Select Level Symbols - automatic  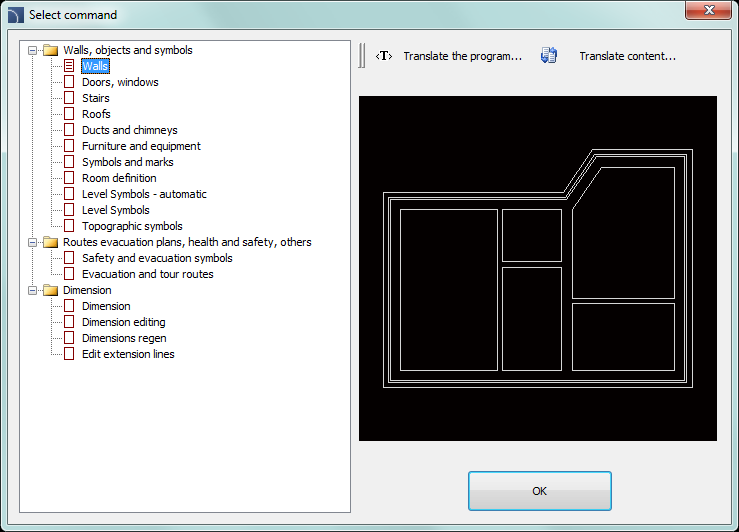pos(144,194)
